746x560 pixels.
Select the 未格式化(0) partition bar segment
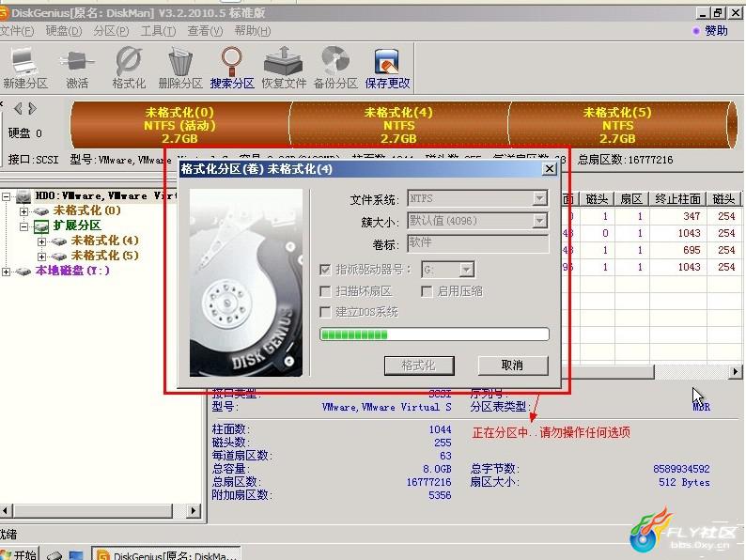[179, 125]
